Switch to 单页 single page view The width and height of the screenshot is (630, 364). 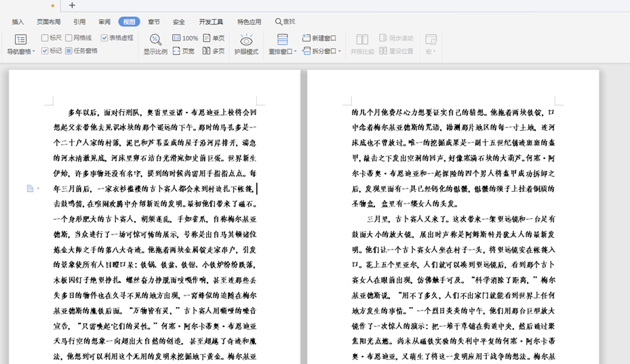(x=214, y=38)
